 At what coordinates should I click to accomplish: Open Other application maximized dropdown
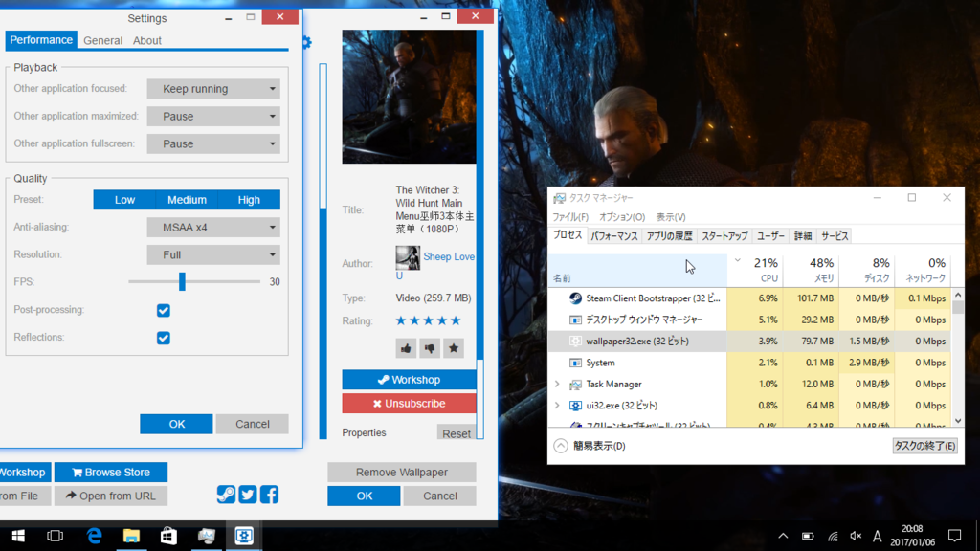click(213, 116)
